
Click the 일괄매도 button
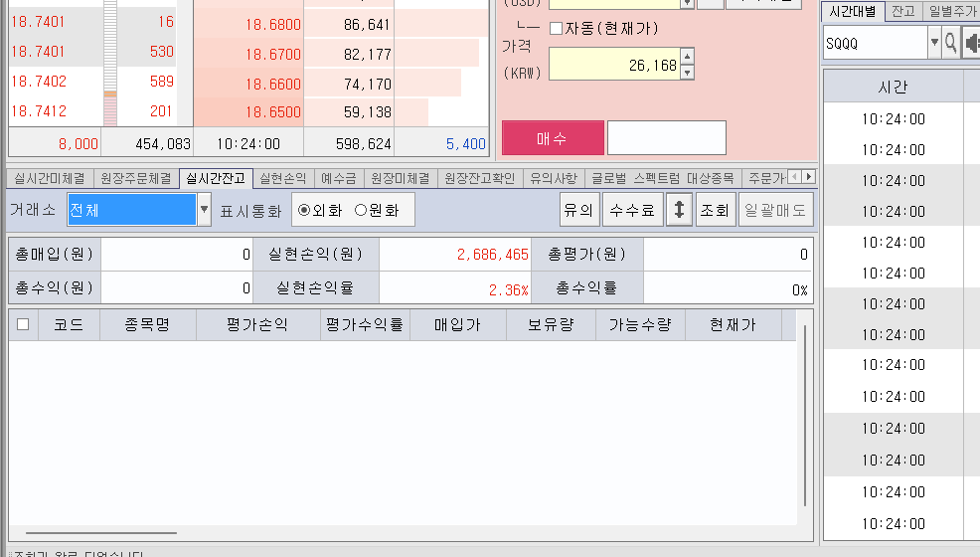[775, 210]
